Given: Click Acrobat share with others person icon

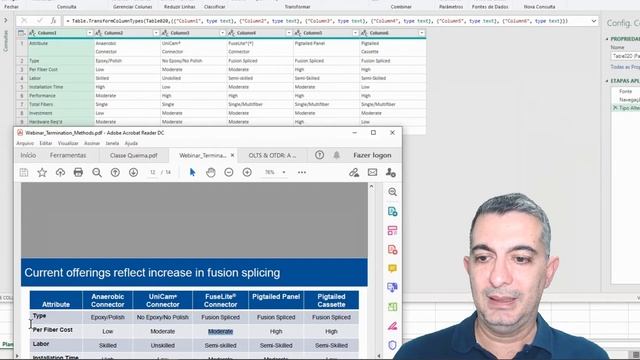Looking at the screenshot, I should (x=391, y=173).
